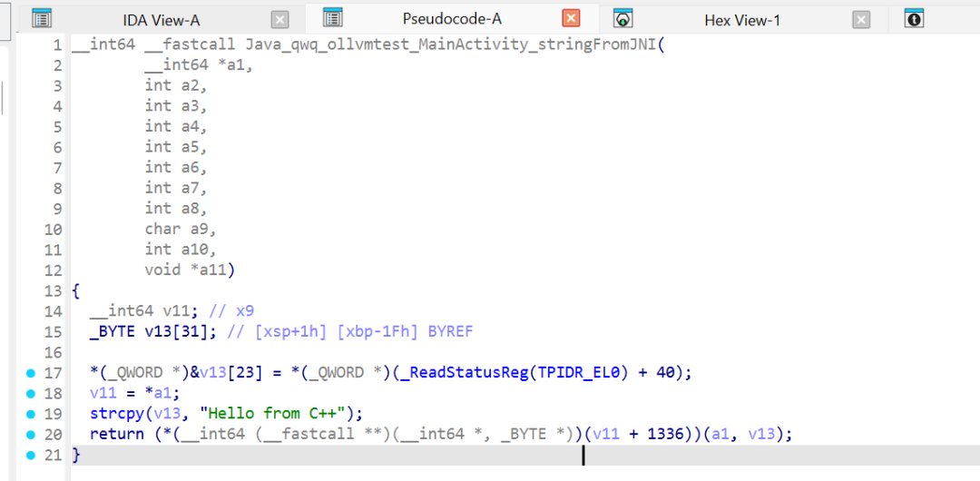980x481 pixels.
Task: Switch to the IDA View-A tab
Action: [162, 20]
